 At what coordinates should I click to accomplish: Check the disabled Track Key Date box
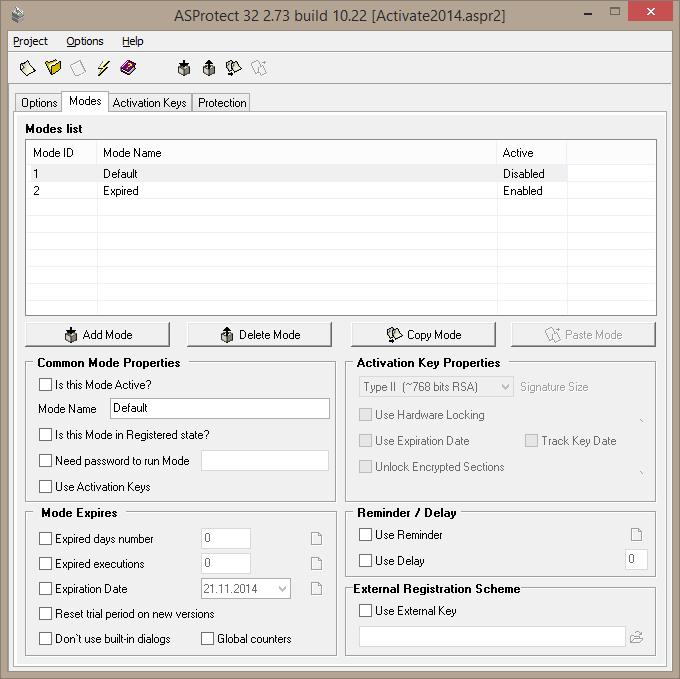[x=531, y=441]
